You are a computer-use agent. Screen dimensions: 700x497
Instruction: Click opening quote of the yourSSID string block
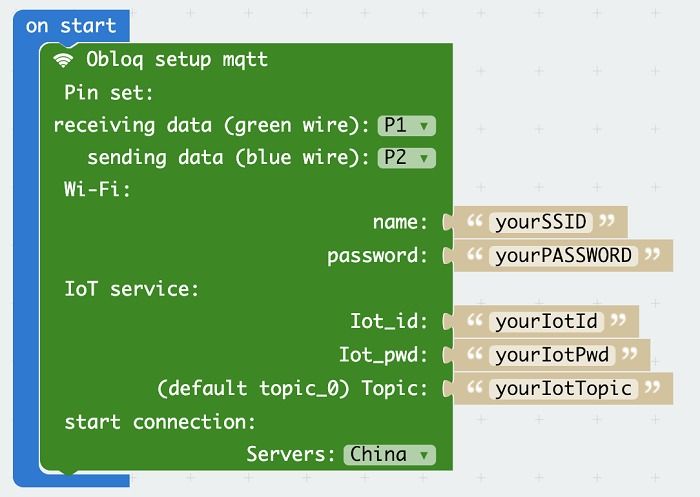(475, 220)
